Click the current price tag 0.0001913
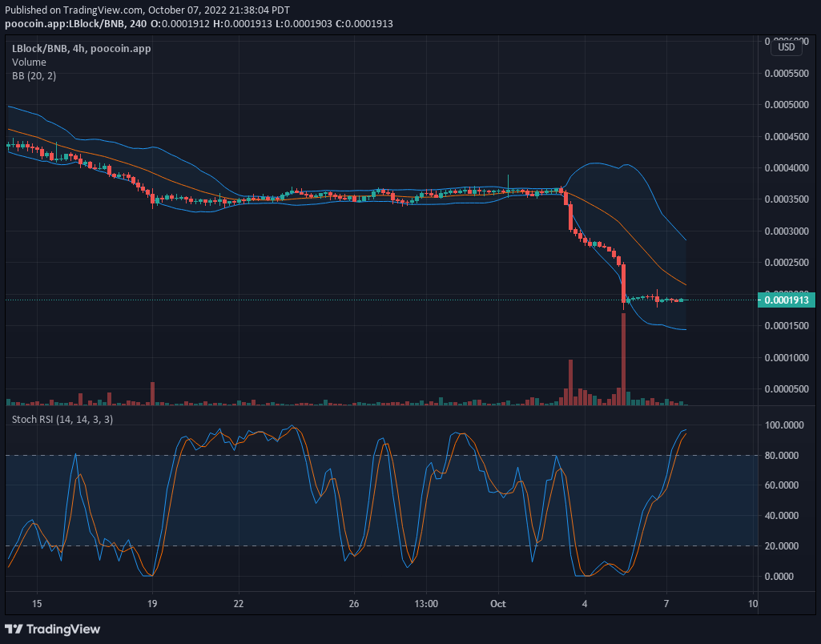The height and width of the screenshot is (644, 821). point(787,300)
